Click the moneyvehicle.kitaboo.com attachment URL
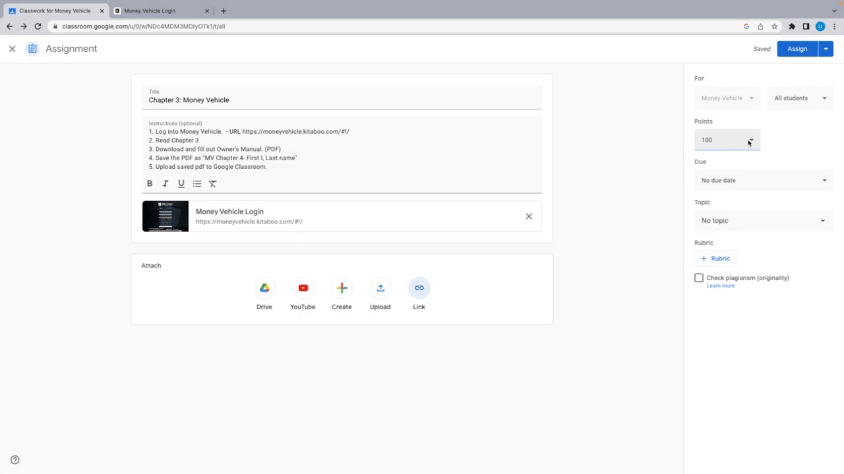Screen dimensions: 844x474 (249, 222)
